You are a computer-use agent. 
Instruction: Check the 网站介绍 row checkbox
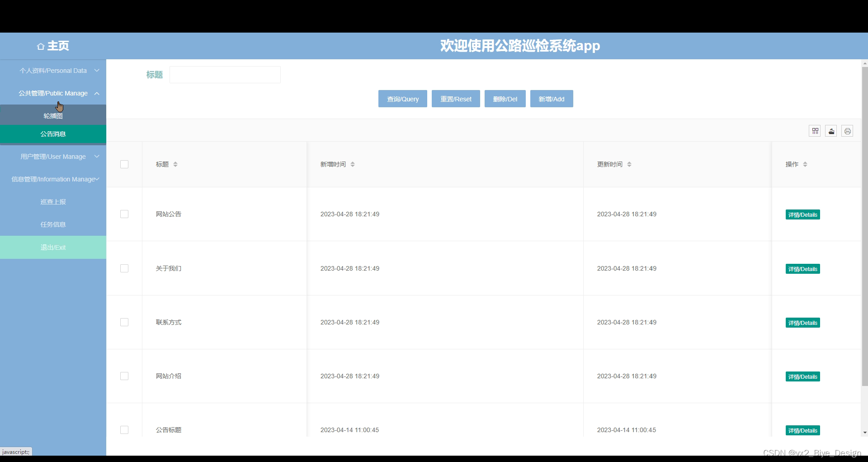pos(124,376)
